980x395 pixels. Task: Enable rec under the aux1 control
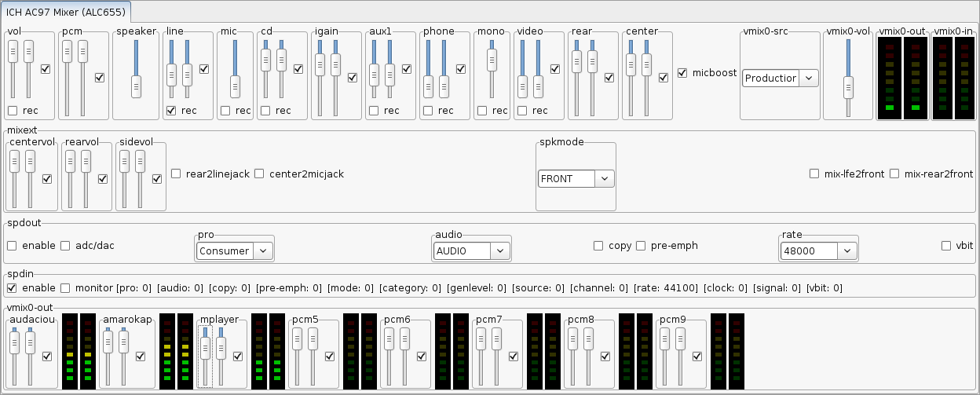374,111
